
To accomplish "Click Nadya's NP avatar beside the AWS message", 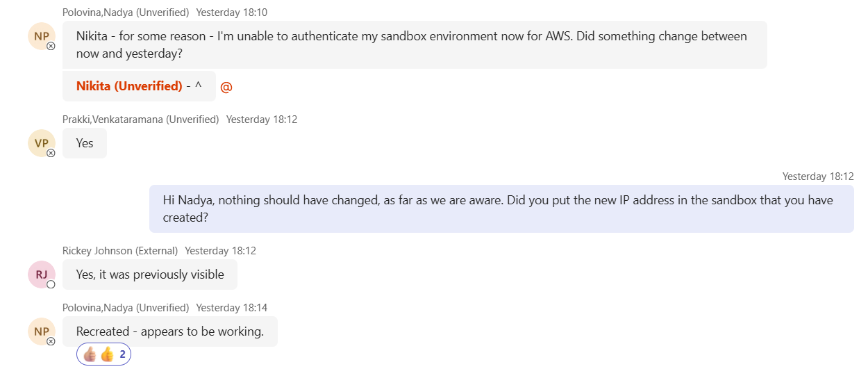I will 41,35.
